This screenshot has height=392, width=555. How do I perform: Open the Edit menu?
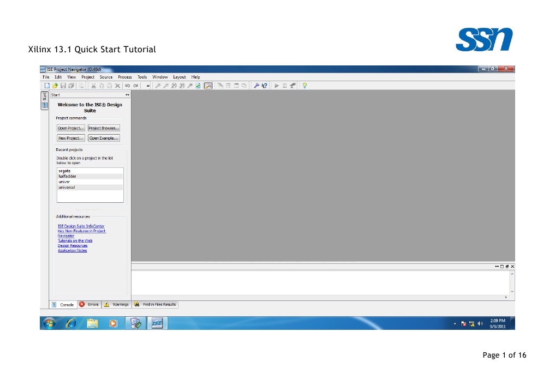58,77
